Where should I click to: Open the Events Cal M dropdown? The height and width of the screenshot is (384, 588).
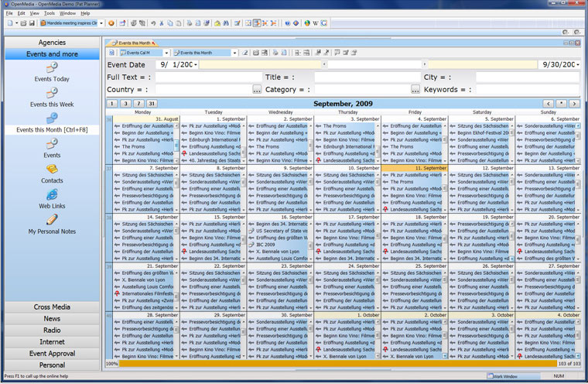coord(166,53)
